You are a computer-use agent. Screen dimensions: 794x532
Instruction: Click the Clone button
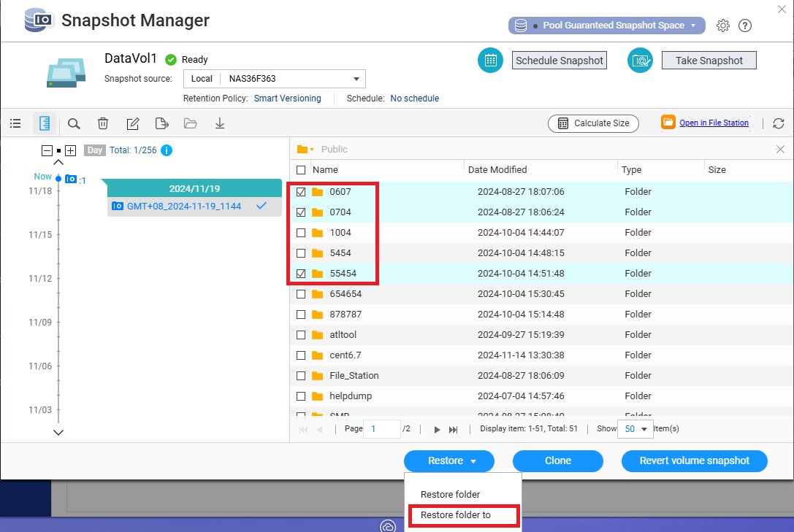click(x=557, y=460)
